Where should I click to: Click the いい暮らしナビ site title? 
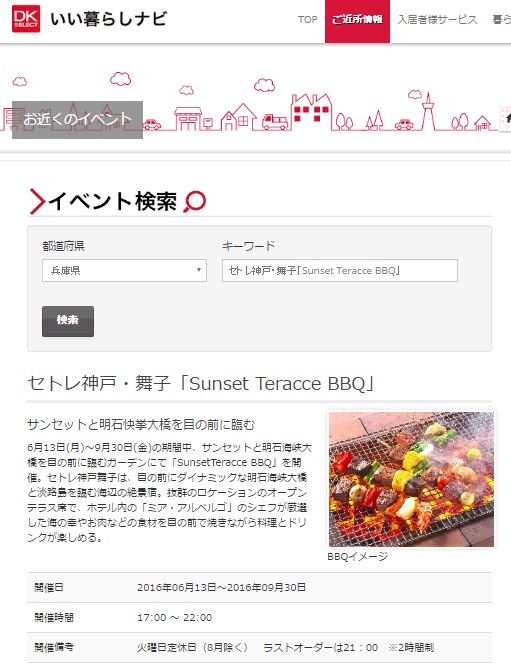click(x=109, y=19)
